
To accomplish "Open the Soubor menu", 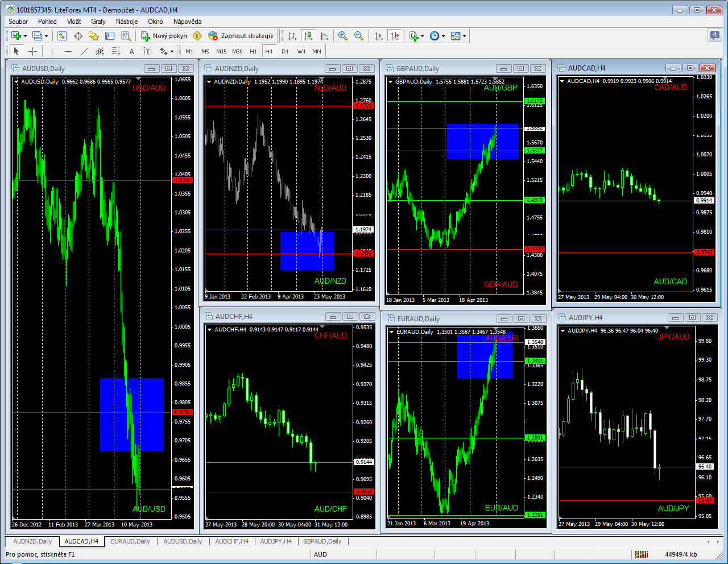I will 18,22.
